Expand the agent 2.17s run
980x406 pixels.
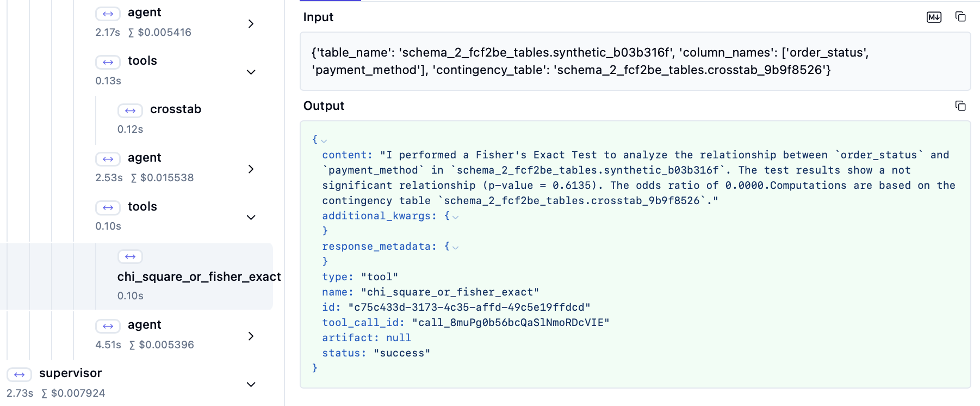[x=251, y=23]
